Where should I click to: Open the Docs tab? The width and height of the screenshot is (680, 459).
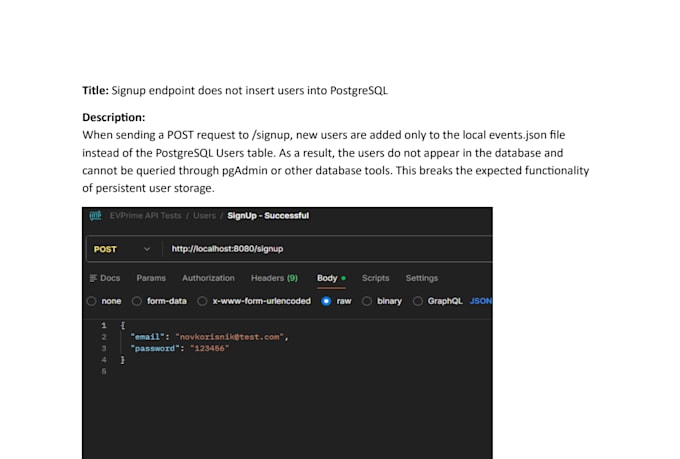[105, 278]
